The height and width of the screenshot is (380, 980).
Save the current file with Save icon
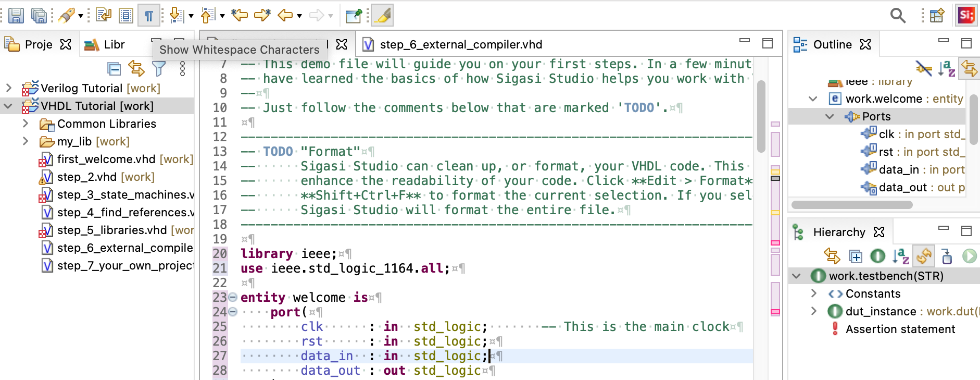pyautogui.click(x=16, y=16)
